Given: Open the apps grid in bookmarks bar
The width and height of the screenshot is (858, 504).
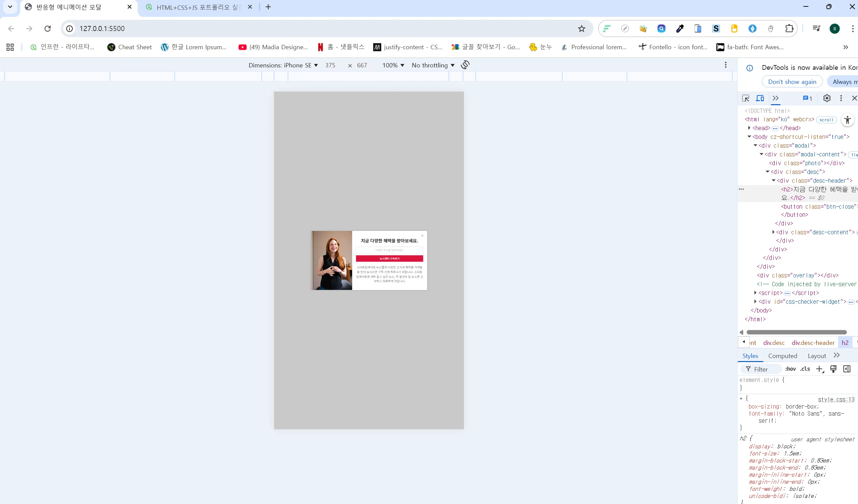Looking at the screenshot, I should point(10,47).
